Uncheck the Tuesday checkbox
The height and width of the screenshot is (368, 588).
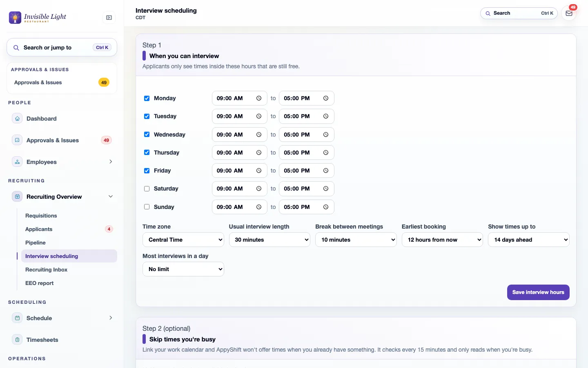(147, 116)
